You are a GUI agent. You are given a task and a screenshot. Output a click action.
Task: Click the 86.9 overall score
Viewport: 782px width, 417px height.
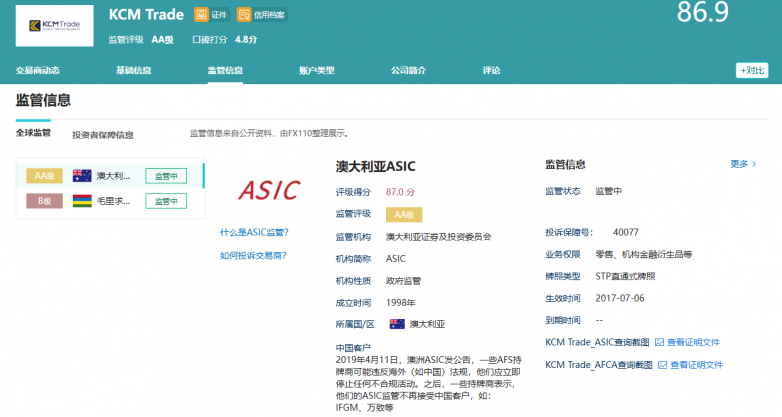703,12
